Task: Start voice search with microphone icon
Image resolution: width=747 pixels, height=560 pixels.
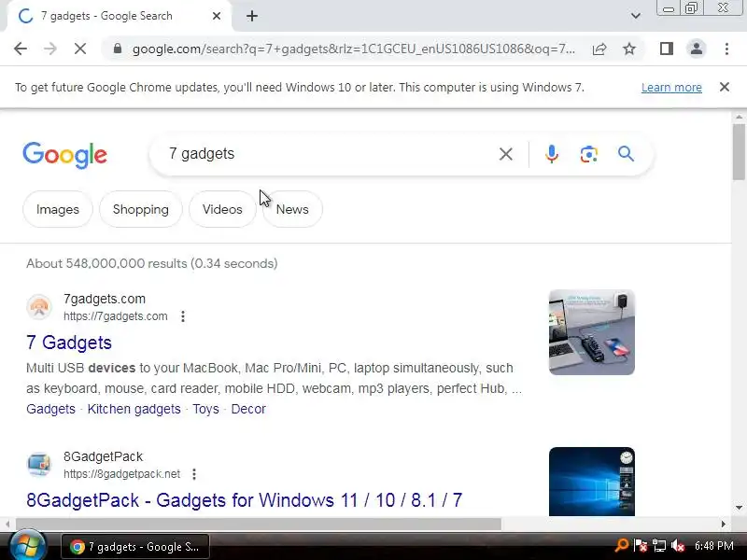Action: pos(552,154)
